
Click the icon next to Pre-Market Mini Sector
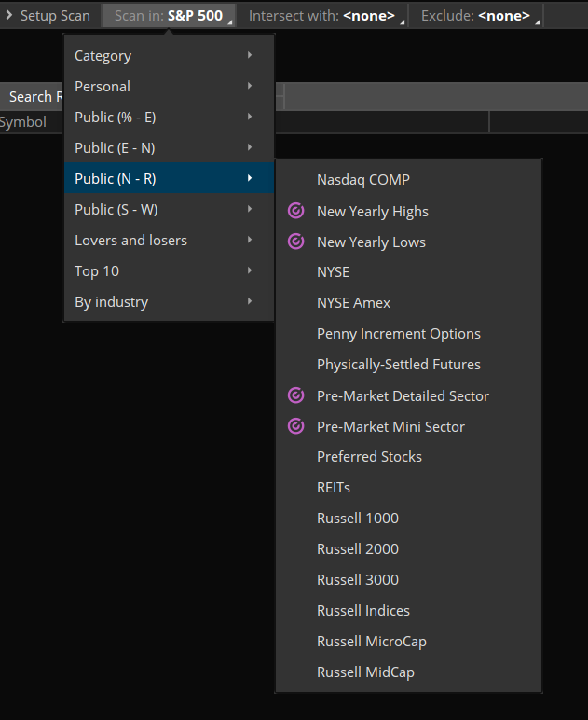[x=296, y=426]
